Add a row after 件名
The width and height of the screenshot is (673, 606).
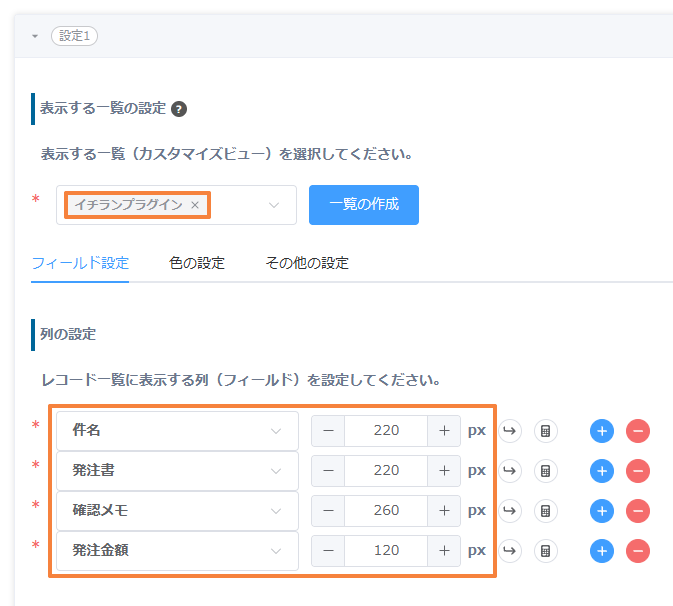coord(602,431)
